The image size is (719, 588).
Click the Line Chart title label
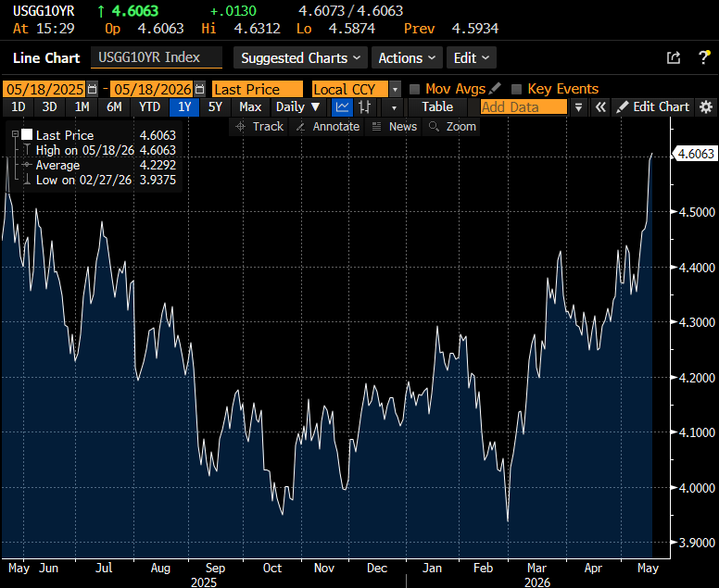(x=46, y=58)
